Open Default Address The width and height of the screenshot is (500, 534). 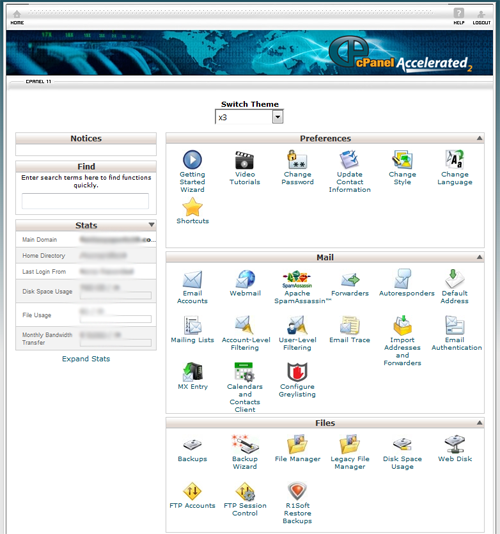455,287
